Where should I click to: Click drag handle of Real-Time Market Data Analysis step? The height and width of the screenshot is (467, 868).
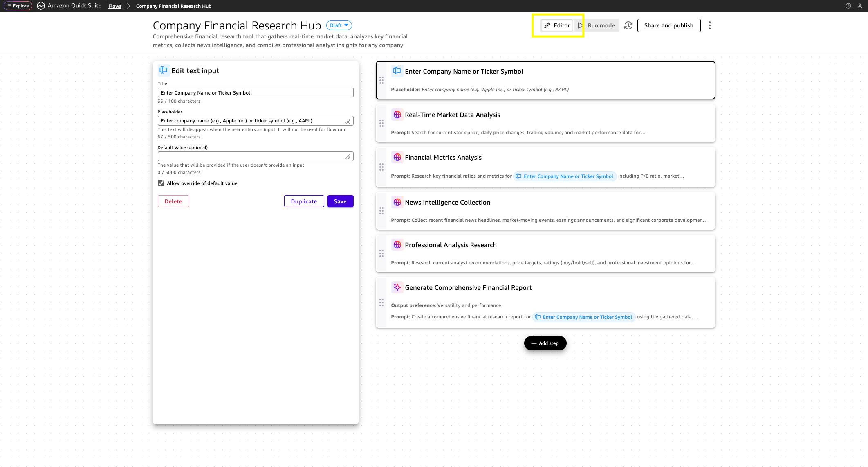click(x=381, y=123)
